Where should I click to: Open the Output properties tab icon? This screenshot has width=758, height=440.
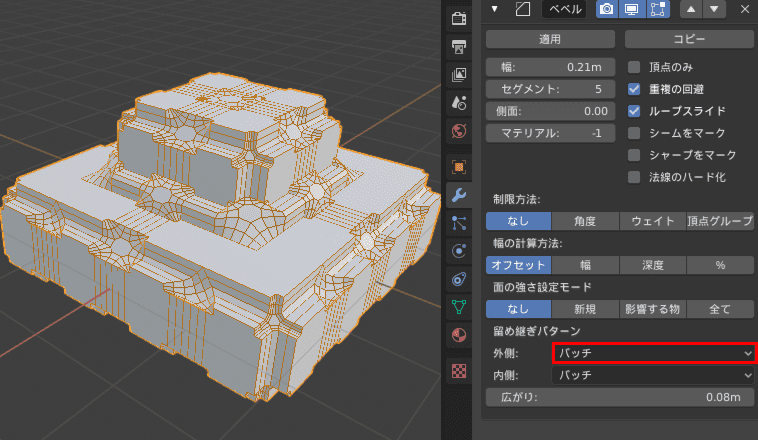[459, 46]
